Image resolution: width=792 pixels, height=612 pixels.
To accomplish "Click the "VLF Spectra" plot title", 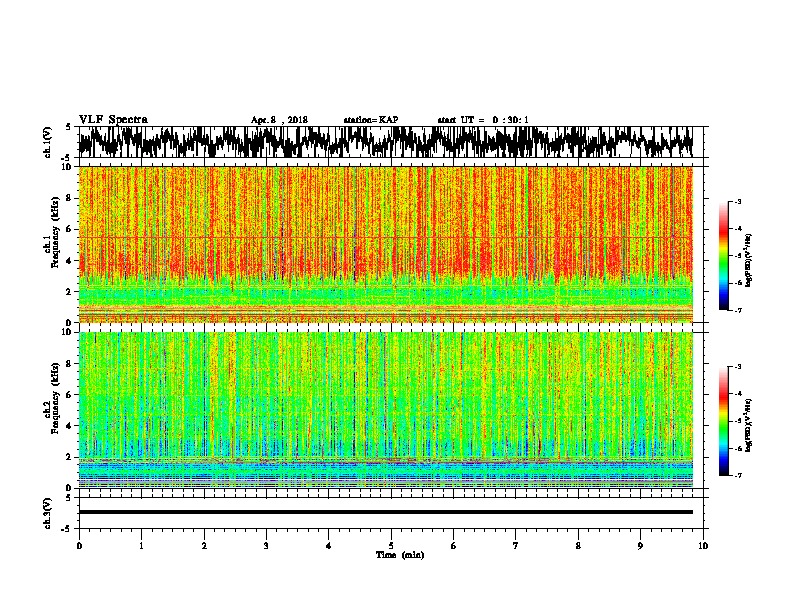I will [113, 120].
